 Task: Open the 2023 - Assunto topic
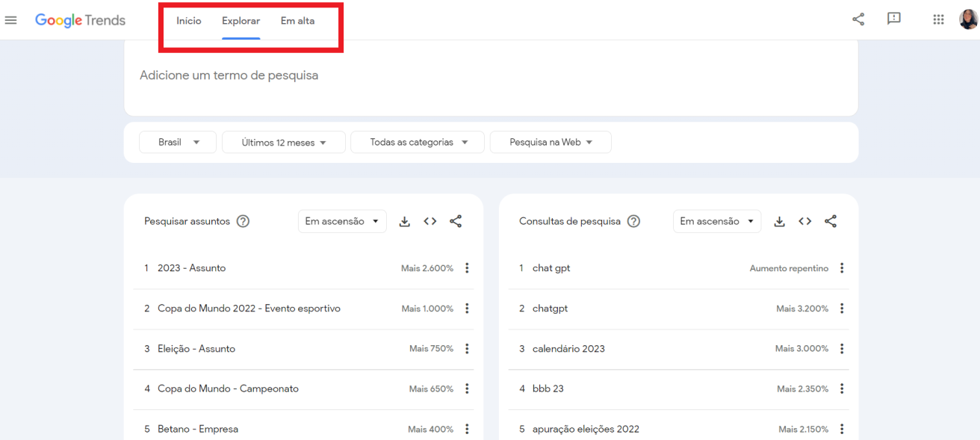coord(191,268)
